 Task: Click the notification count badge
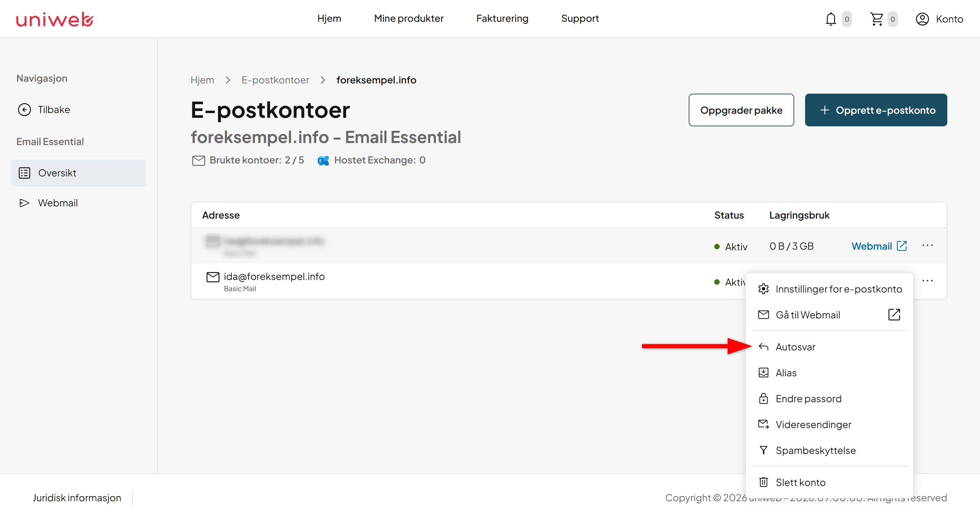pyautogui.click(x=847, y=19)
